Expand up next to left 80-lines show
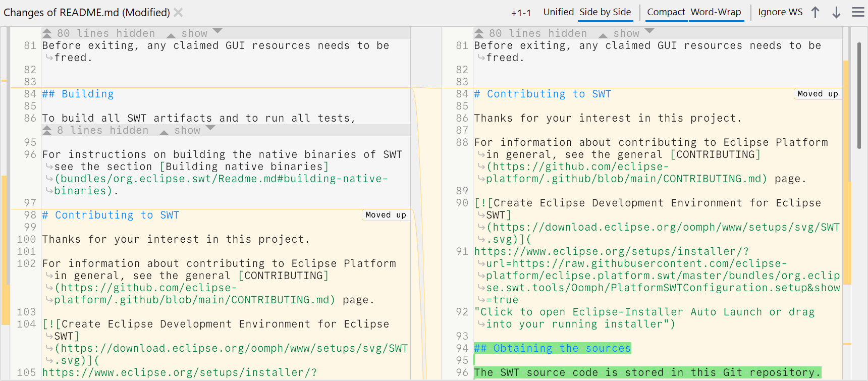Image resolution: width=868 pixels, height=381 pixels. (x=171, y=35)
